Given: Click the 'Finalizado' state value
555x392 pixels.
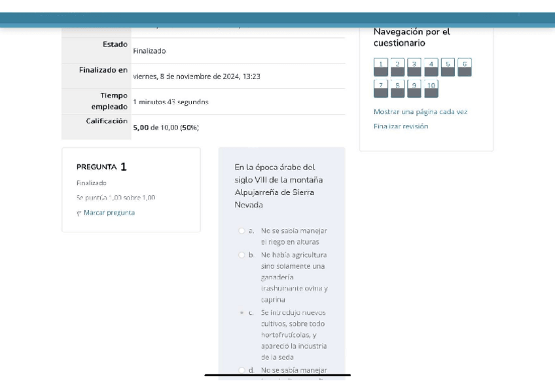Looking at the screenshot, I should pyautogui.click(x=149, y=51).
